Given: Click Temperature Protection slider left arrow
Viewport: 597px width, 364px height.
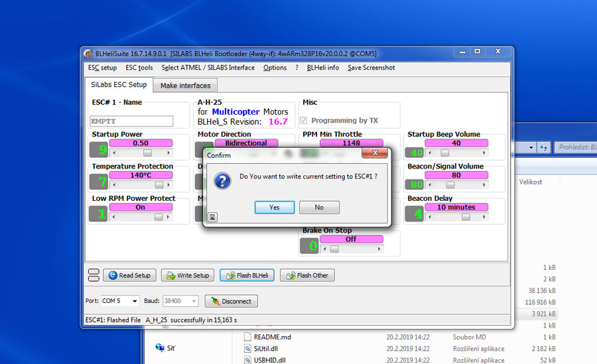Looking at the screenshot, I should click(114, 185).
